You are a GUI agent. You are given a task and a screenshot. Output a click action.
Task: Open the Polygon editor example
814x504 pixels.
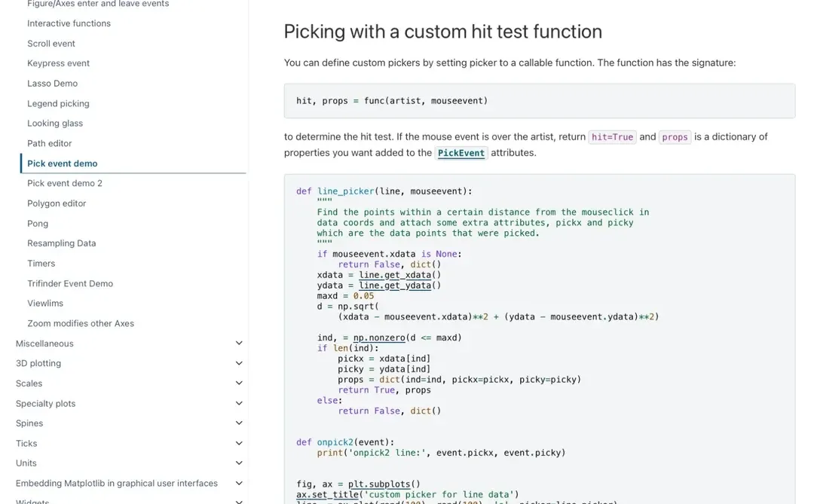point(57,203)
